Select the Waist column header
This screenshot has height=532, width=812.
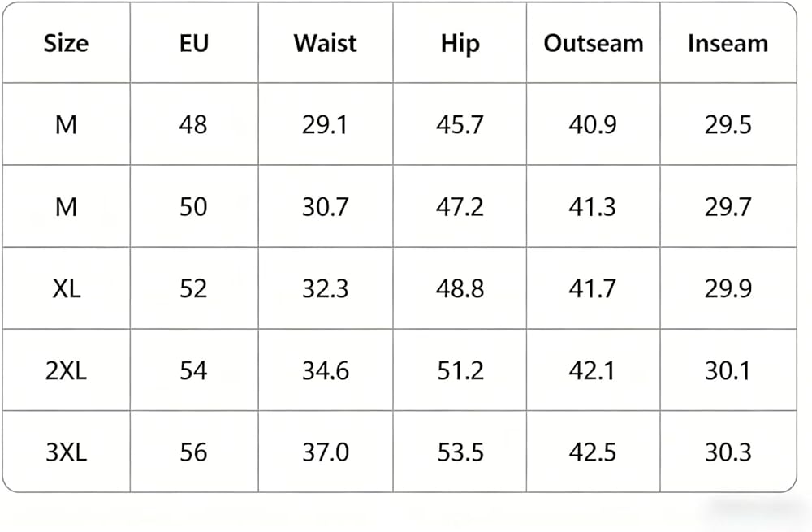pos(326,43)
